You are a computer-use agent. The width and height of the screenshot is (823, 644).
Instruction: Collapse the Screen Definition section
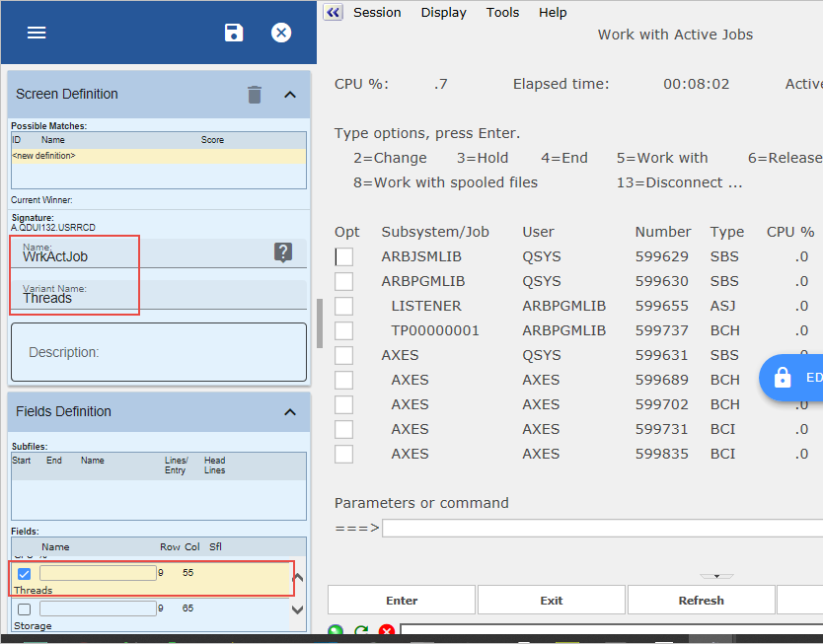[x=290, y=95]
